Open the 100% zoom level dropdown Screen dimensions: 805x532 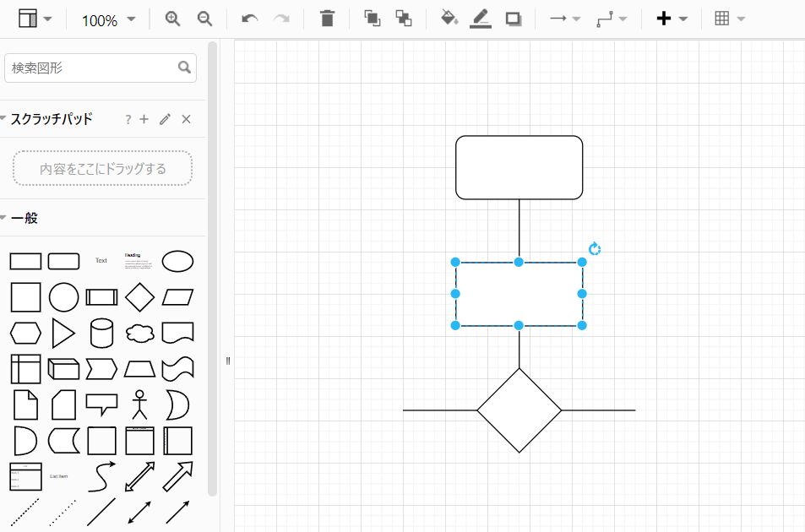108,20
